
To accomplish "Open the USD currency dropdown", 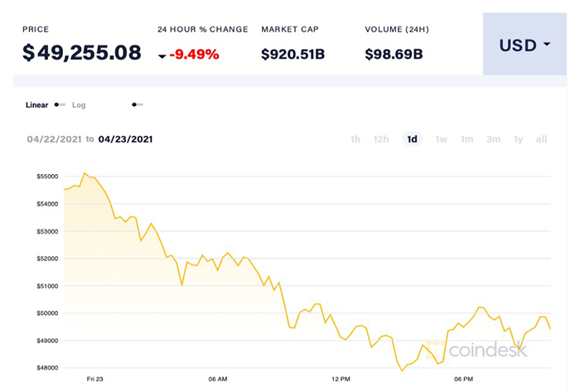I will point(524,45).
